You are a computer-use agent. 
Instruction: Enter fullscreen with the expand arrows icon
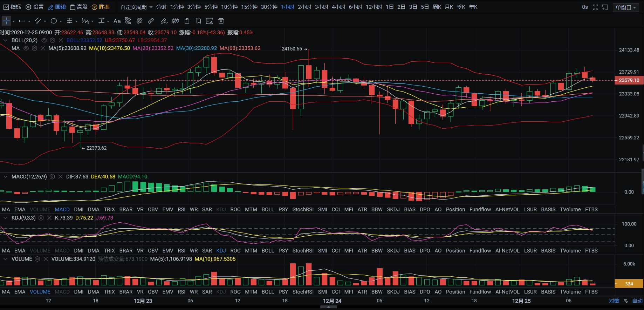click(595, 7)
